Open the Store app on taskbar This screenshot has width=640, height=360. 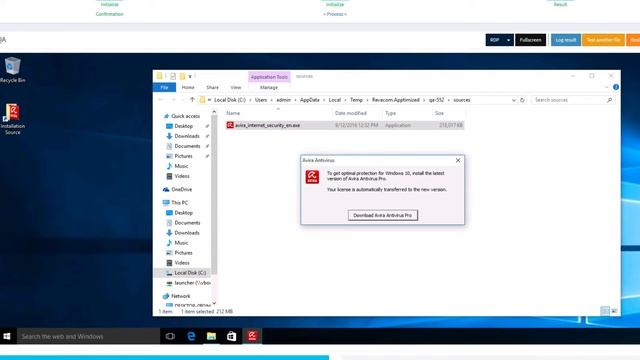pos(231,336)
